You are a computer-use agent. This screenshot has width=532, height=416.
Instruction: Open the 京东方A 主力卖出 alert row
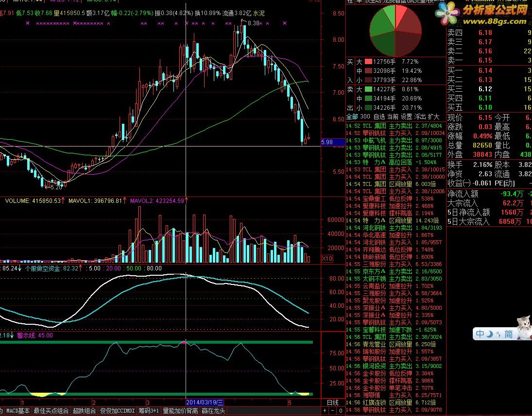(395, 271)
